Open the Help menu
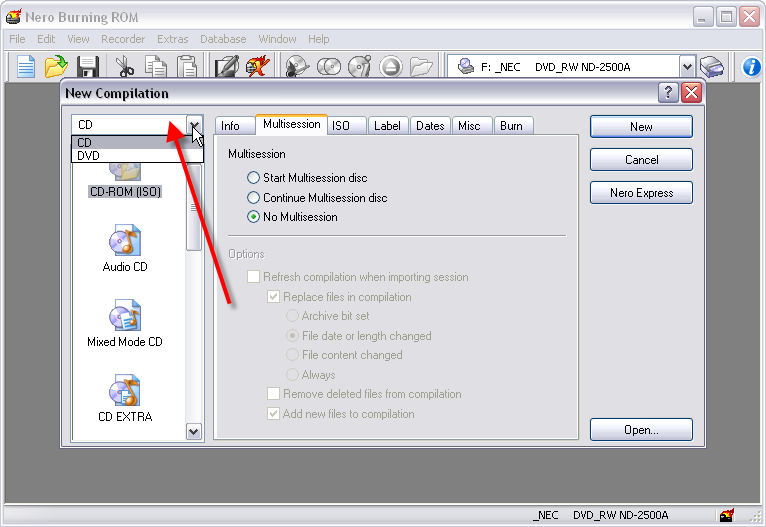Image resolution: width=766 pixels, height=527 pixels. click(x=319, y=39)
